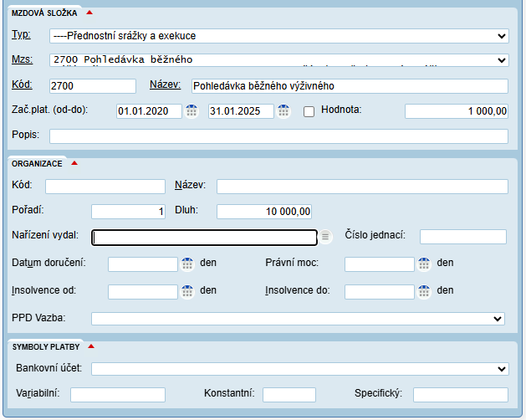Open calendar picker for Insolvence od

[x=188, y=291]
